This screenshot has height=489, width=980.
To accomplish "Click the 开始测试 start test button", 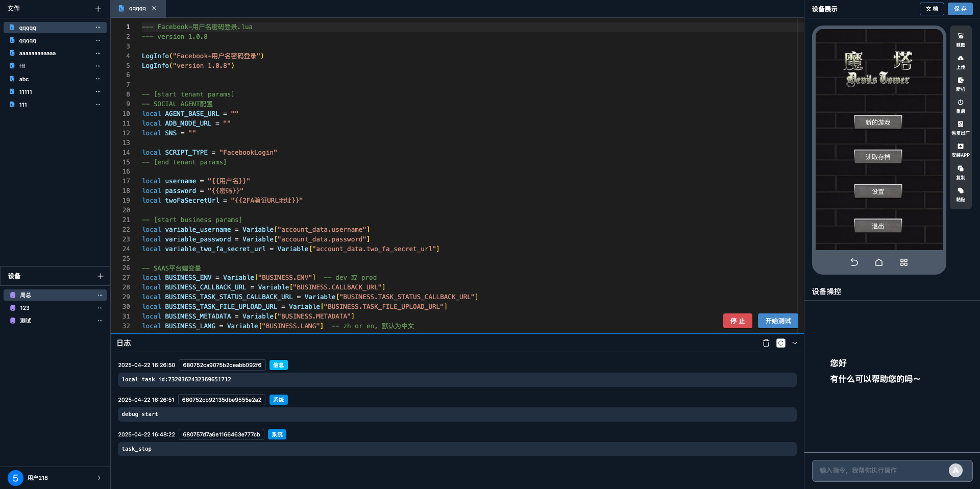I will click(777, 321).
